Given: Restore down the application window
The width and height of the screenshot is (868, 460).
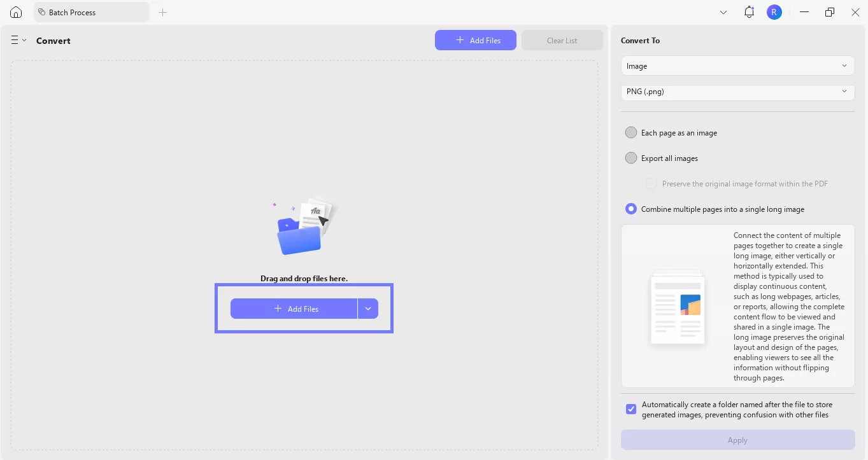Looking at the screenshot, I should point(830,12).
